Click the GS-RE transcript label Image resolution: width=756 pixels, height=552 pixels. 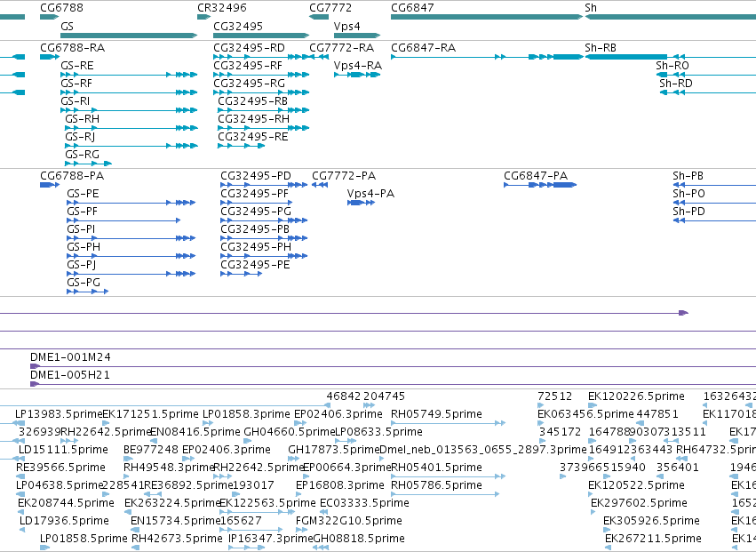pyautogui.click(x=77, y=66)
